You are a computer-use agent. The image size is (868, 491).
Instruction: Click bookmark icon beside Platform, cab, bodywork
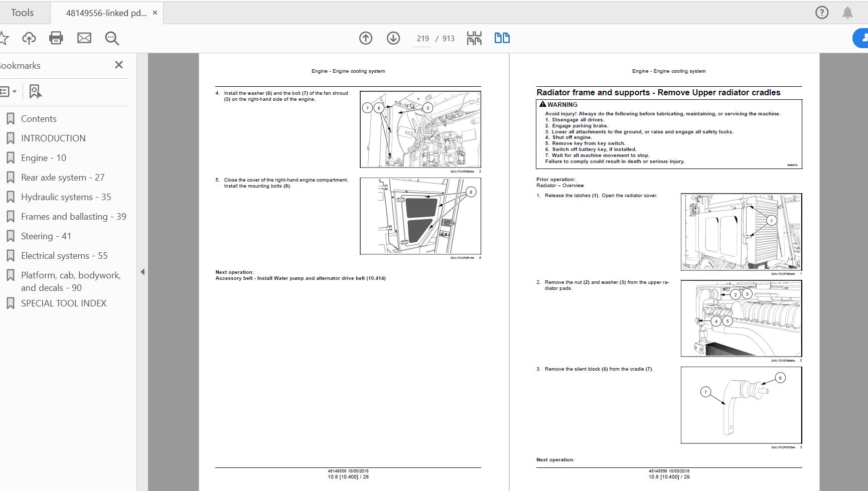pos(10,275)
